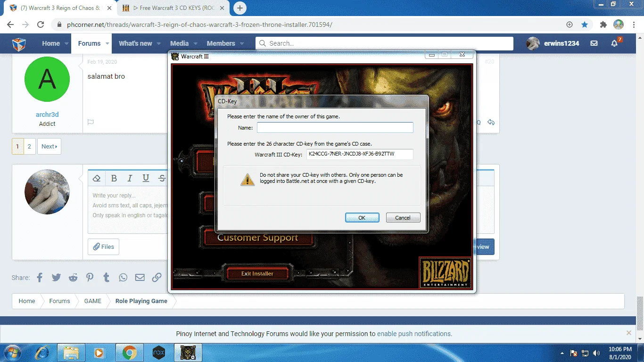Screen dimensions: 644x362
Task: Open the forum inbox envelope icon
Action: (594, 43)
